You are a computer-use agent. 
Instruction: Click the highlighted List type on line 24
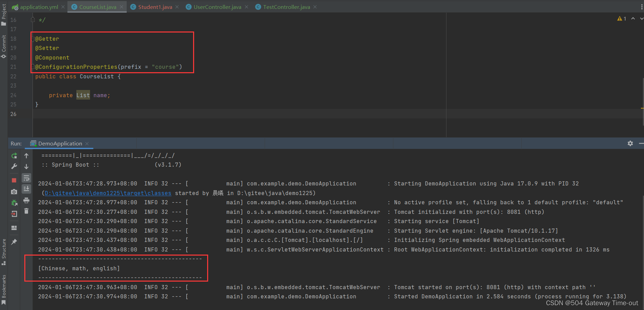[x=83, y=95]
